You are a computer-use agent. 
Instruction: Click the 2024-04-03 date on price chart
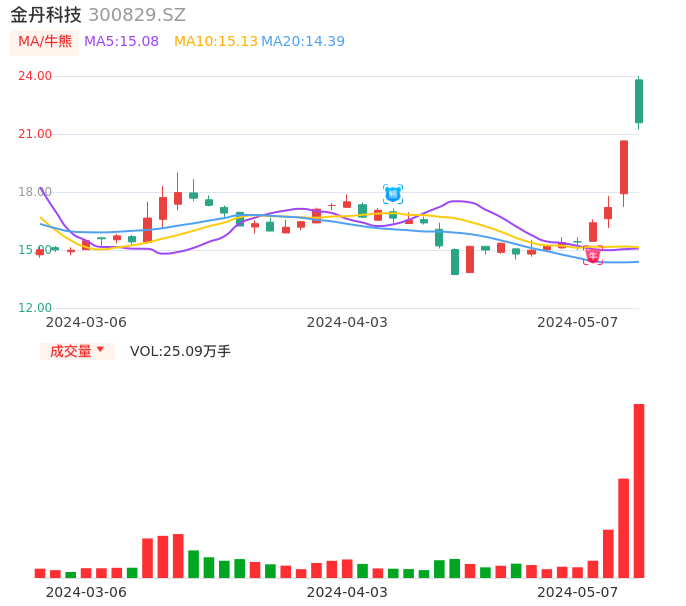click(347, 322)
